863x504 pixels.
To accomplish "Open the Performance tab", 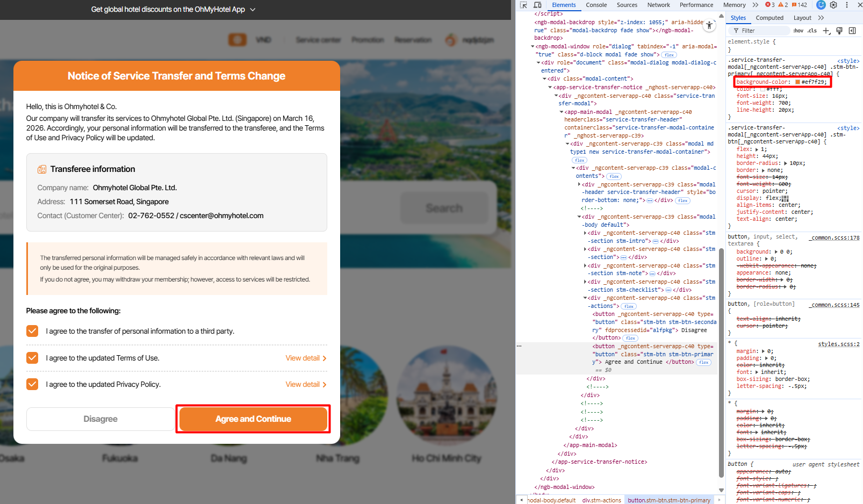I will point(696,5).
